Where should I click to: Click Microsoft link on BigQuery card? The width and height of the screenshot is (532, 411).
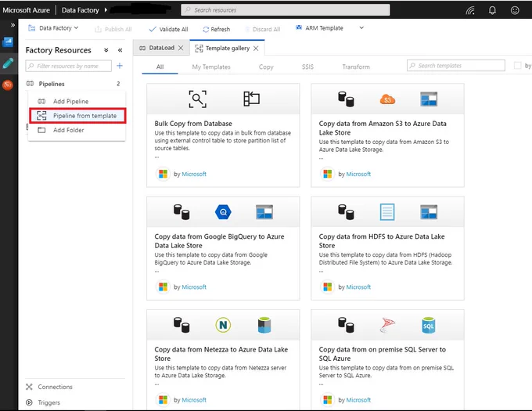tap(194, 287)
